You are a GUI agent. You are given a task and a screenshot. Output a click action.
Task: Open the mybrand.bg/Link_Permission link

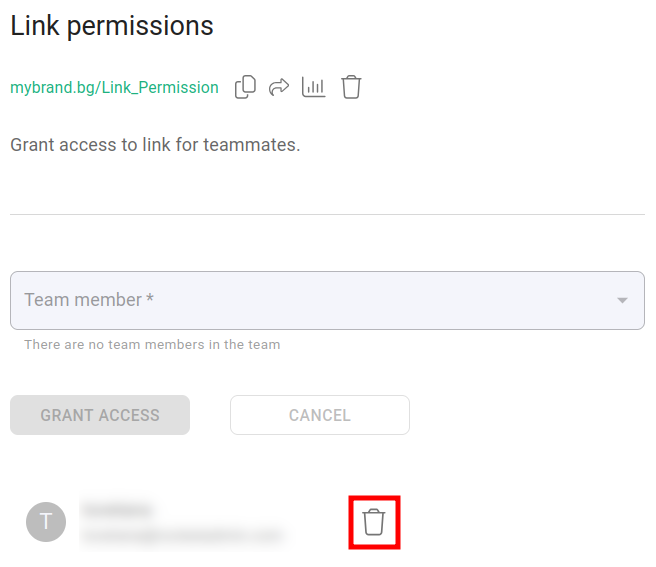click(x=114, y=88)
